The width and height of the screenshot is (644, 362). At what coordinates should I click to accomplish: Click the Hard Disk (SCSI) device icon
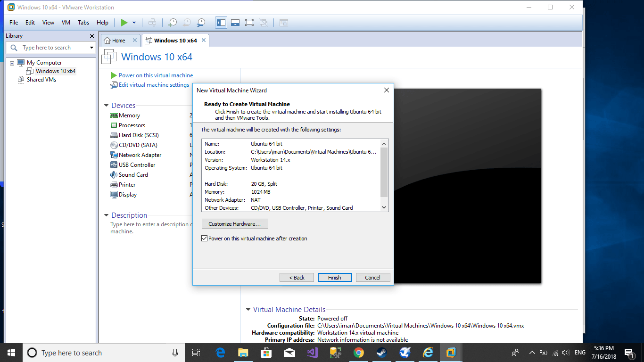click(x=114, y=135)
